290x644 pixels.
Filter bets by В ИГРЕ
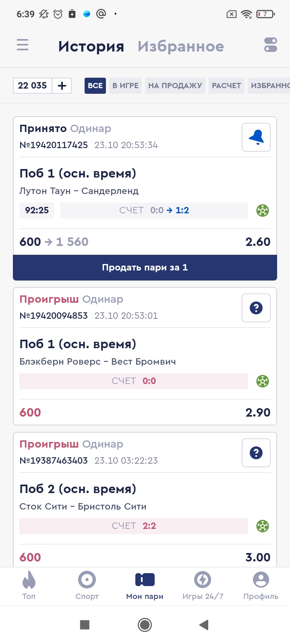coord(125,86)
